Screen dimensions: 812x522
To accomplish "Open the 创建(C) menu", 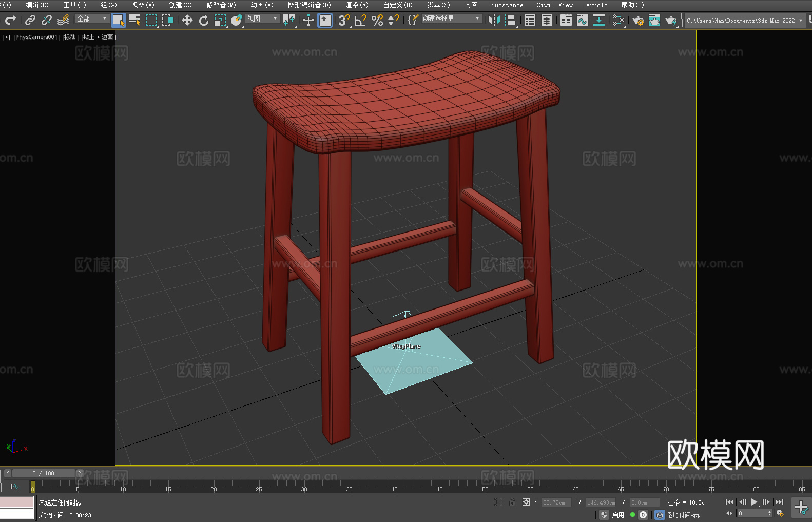I will click(180, 5).
